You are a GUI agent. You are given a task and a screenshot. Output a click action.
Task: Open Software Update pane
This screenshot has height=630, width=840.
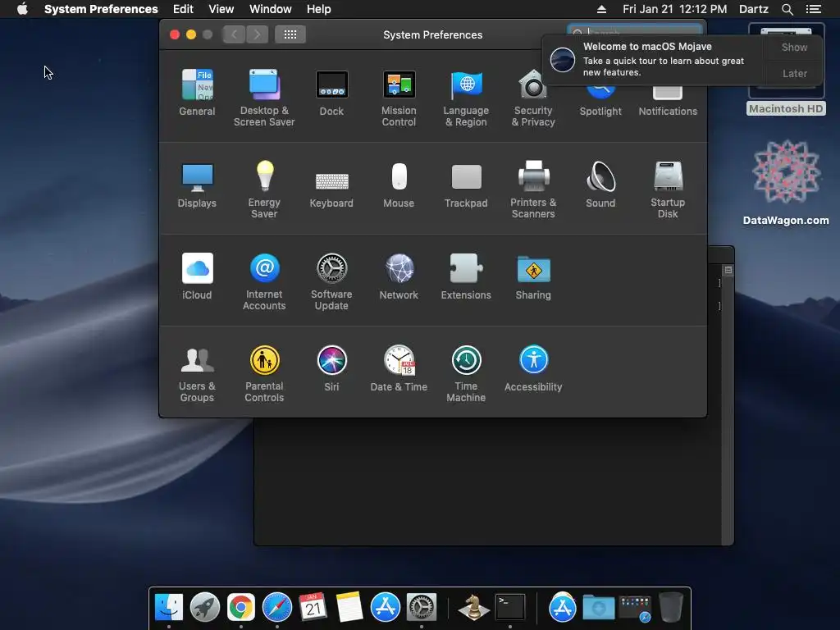pyautogui.click(x=331, y=282)
